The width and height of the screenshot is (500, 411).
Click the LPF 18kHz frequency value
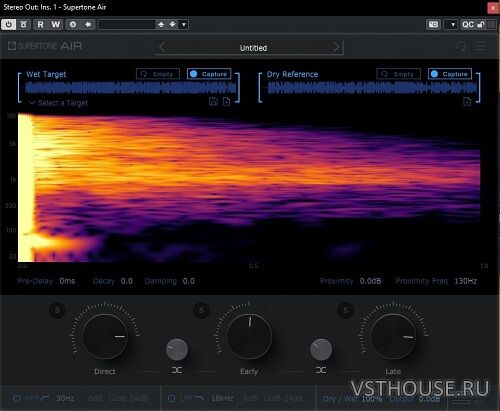(x=222, y=398)
